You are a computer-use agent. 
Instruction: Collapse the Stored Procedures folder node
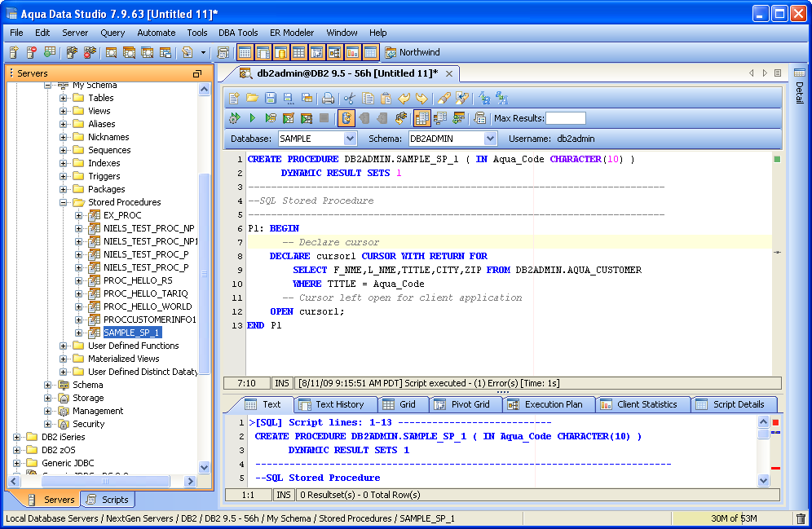(63, 202)
